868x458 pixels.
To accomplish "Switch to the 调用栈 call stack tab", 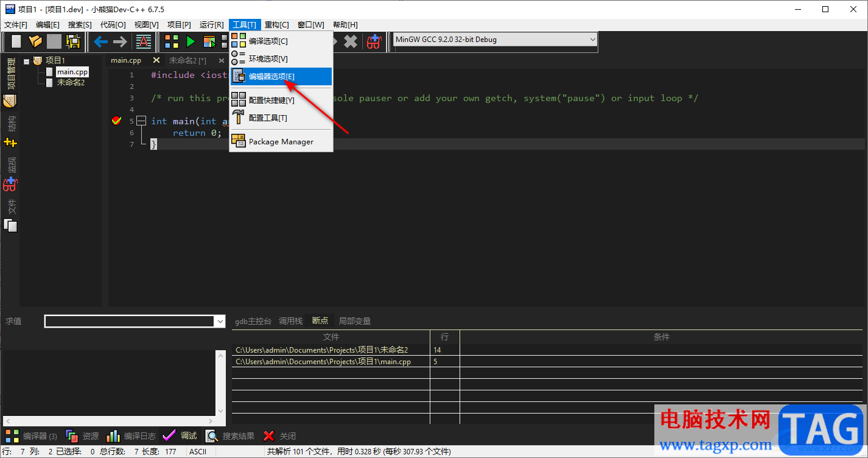I will coord(290,321).
